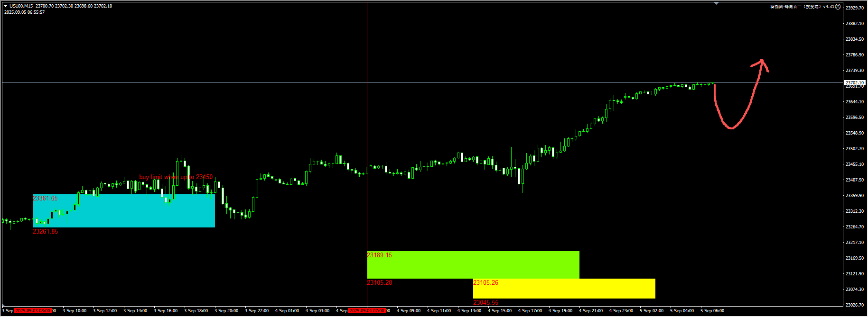Click the chart shift triangle marker at top
This screenshot has width=868, height=317.
(717, 3)
